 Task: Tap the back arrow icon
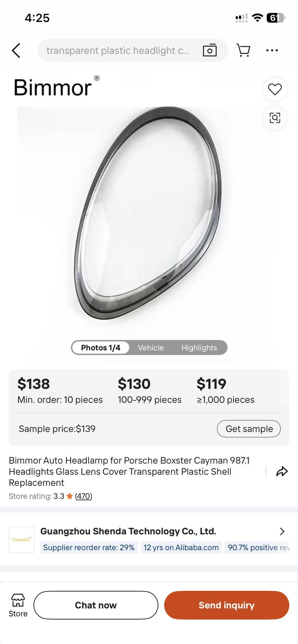(x=16, y=50)
